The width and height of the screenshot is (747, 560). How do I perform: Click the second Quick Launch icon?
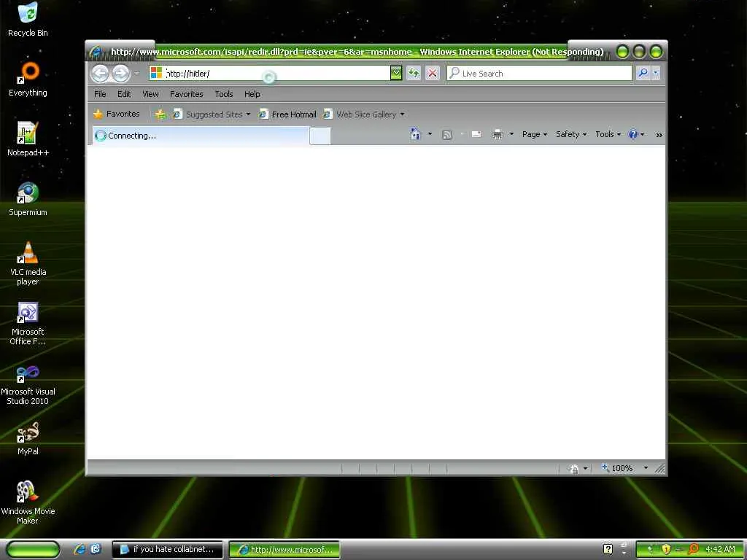click(x=96, y=549)
